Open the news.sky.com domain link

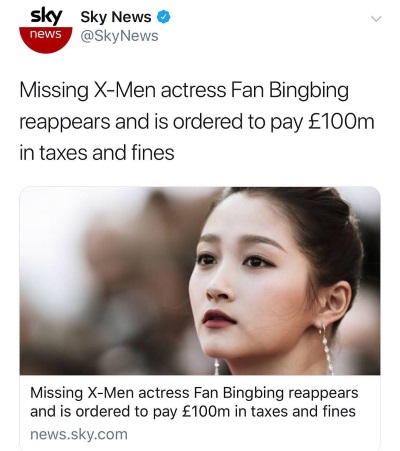point(79,434)
